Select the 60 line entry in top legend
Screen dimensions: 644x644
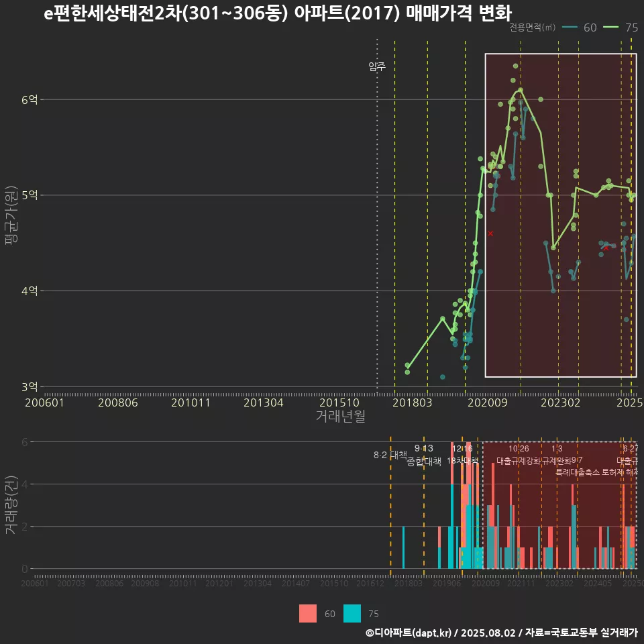click(x=579, y=28)
